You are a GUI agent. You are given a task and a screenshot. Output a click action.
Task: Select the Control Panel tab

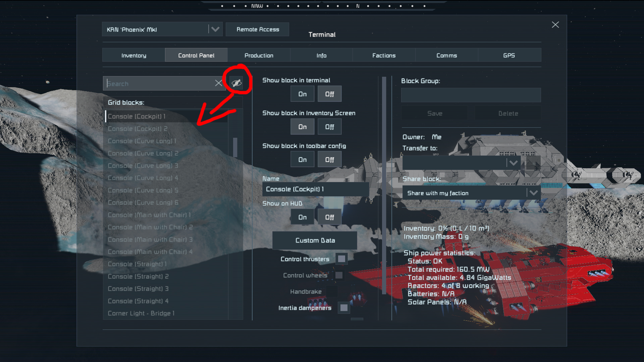[x=196, y=55]
